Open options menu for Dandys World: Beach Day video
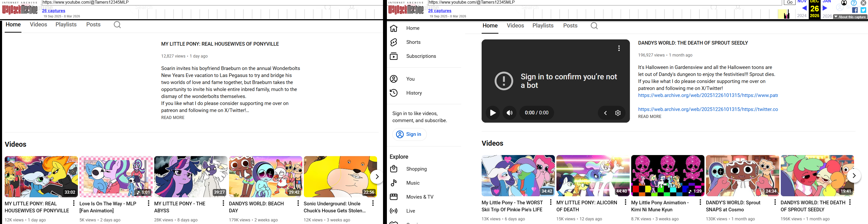 (298, 203)
